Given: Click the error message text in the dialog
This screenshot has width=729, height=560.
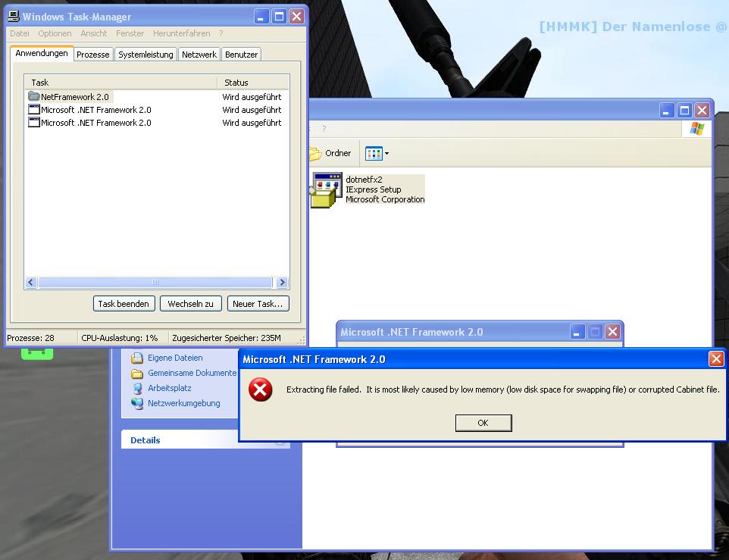Looking at the screenshot, I should coord(503,389).
